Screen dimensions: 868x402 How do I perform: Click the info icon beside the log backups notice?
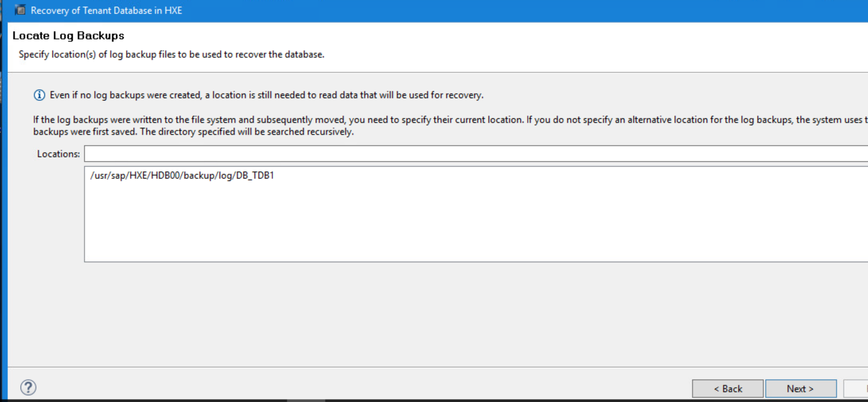pyautogui.click(x=39, y=95)
